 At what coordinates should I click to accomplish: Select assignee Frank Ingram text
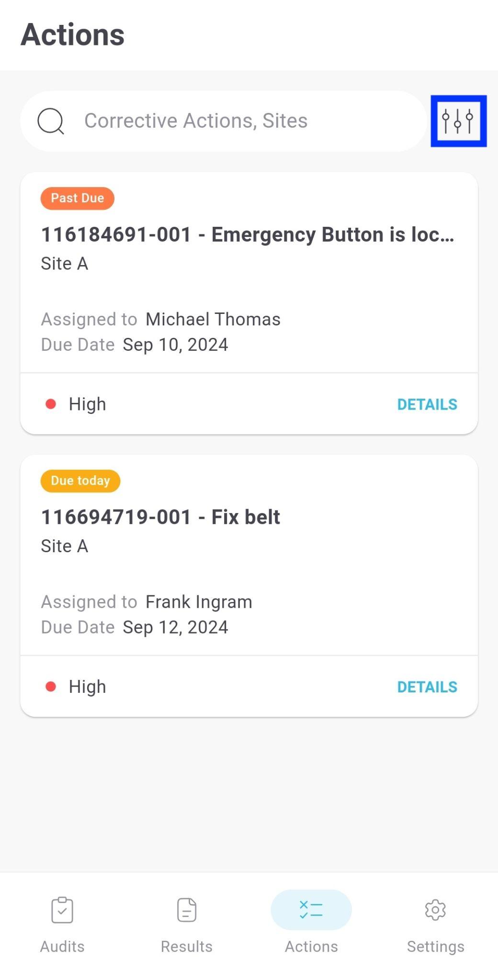coord(199,602)
